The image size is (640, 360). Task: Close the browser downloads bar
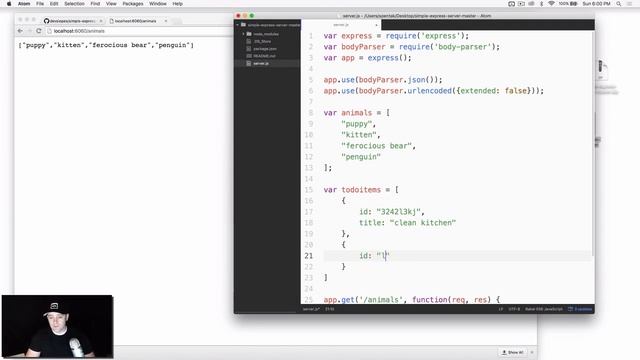[x=532, y=352]
